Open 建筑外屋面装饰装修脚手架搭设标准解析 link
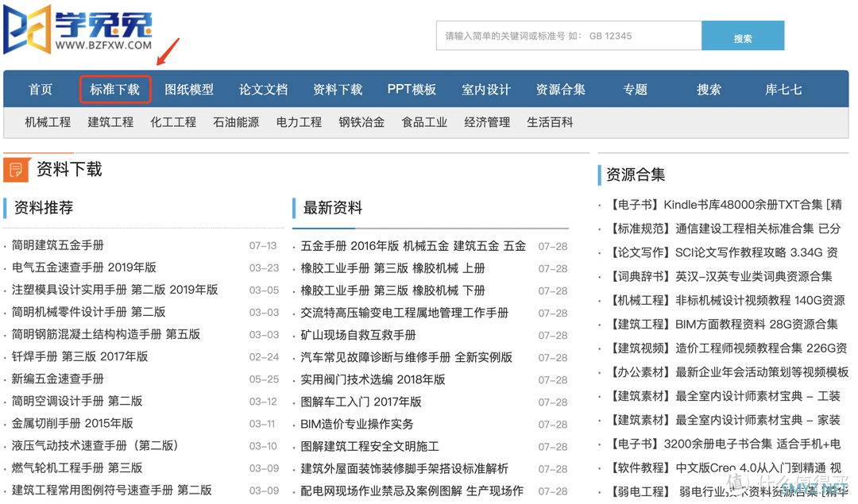The width and height of the screenshot is (858, 504). [404, 468]
